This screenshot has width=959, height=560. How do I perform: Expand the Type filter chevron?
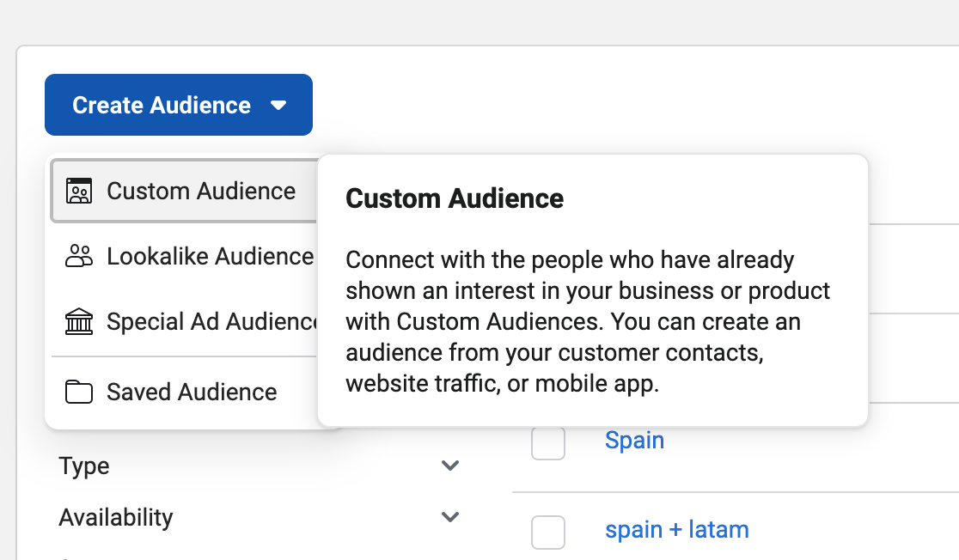[x=450, y=466]
